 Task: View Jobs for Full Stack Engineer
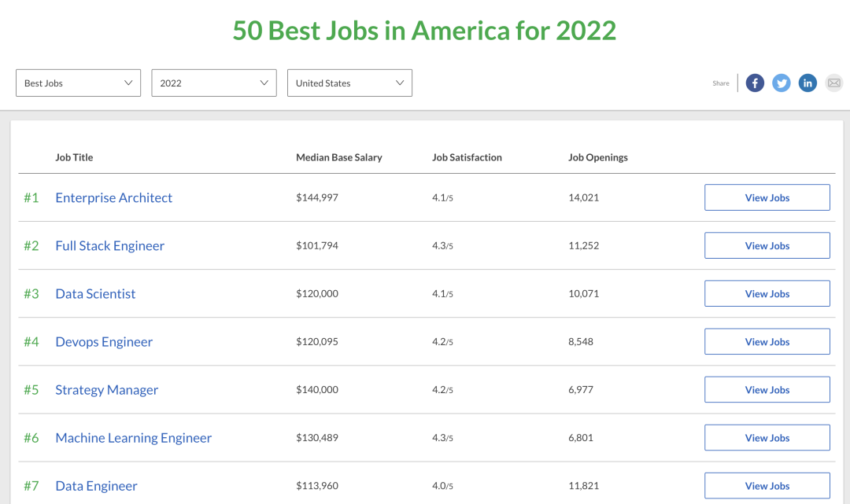click(x=767, y=246)
